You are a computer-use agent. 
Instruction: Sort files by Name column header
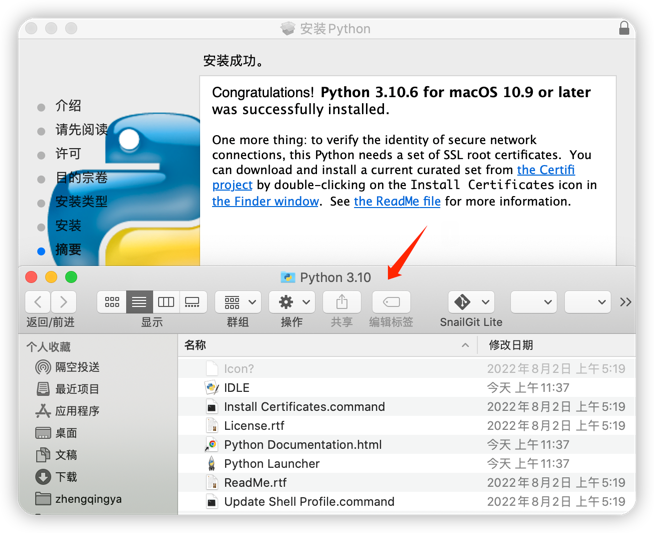(x=196, y=345)
